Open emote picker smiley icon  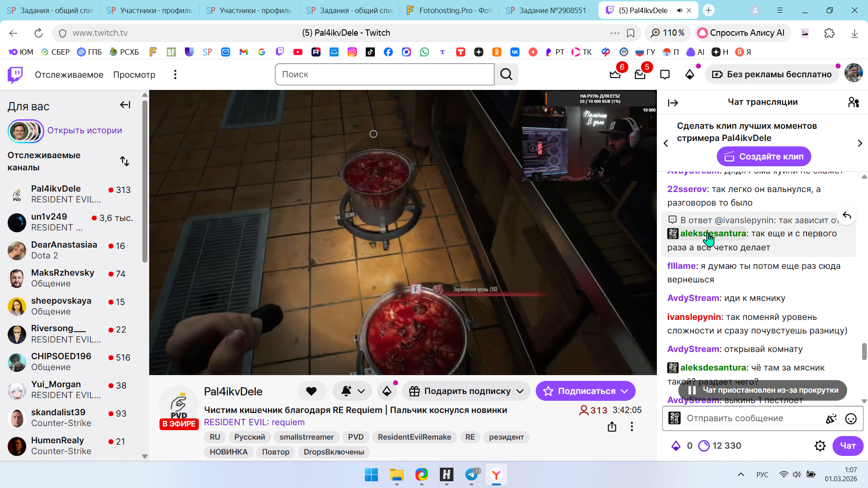[851, 419]
